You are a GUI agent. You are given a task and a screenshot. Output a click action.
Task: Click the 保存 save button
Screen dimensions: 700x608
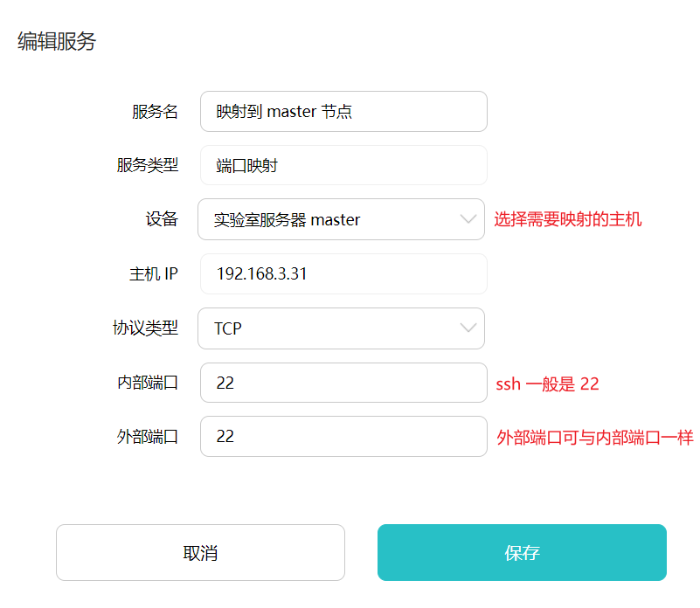(x=521, y=552)
